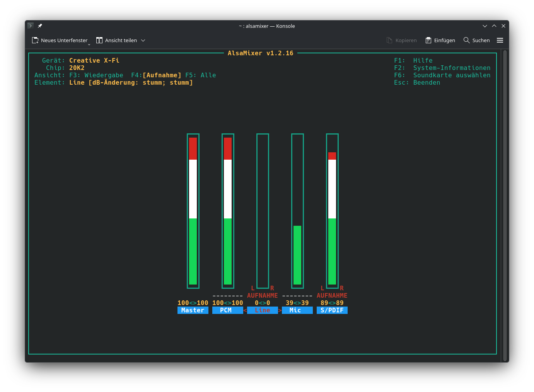Click Ansicht teilen split view button
Screen dimensions: 534x392
point(116,40)
